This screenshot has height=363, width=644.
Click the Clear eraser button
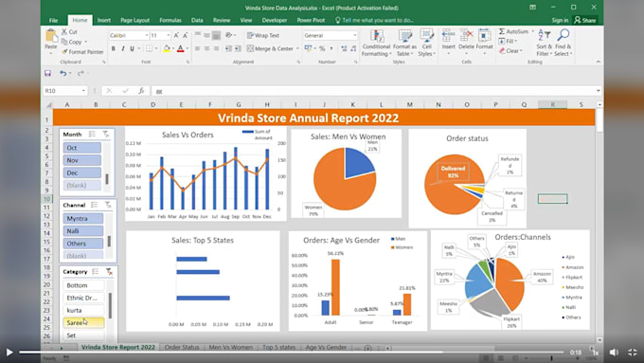pos(510,51)
